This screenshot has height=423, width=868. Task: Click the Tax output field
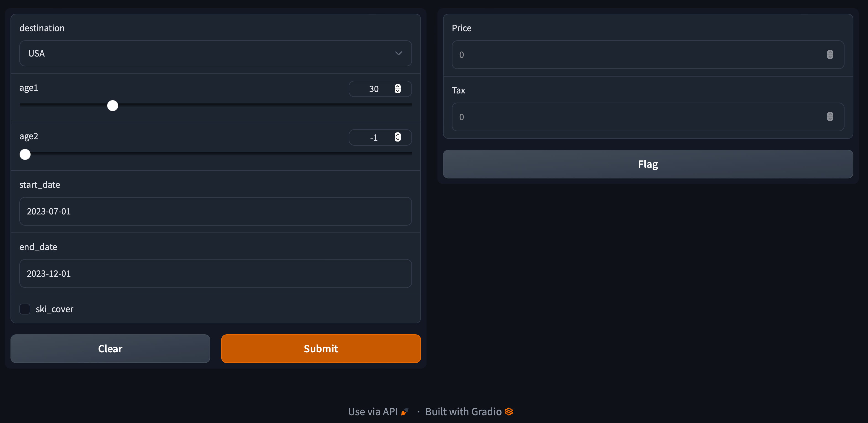pyautogui.click(x=648, y=117)
